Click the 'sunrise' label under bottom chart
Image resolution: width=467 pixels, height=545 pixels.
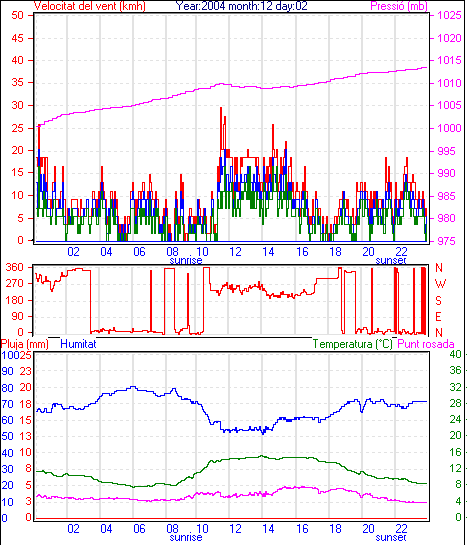coord(186,538)
